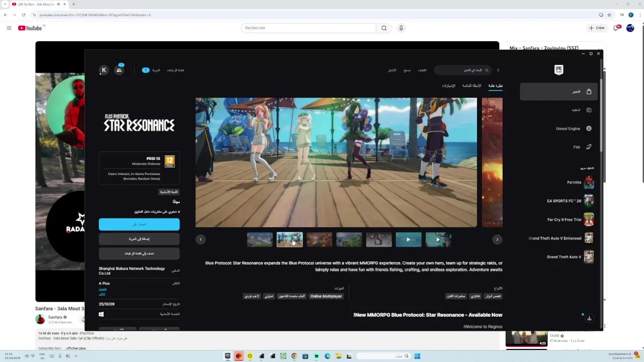Image resolution: width=644 pixels, height=362 pixels.
Task: Select the third orange screenshot thumbnail
Action: [x=319, y=239]
